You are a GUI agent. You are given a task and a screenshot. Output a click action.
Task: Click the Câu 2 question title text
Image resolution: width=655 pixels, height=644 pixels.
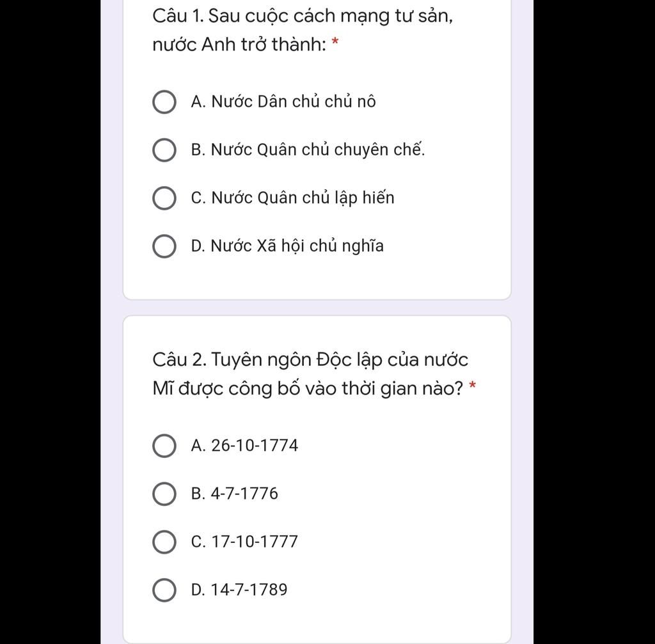tap(310, 374)
